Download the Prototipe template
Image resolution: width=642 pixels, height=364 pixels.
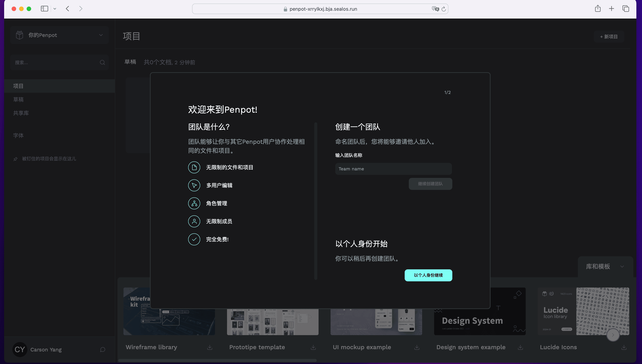(313, 348)
